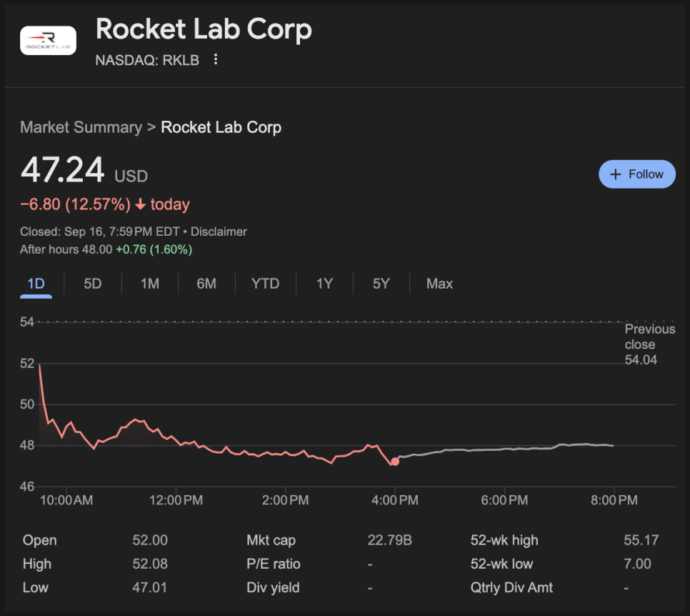View the 5Y chart range

tap(381, 284)
